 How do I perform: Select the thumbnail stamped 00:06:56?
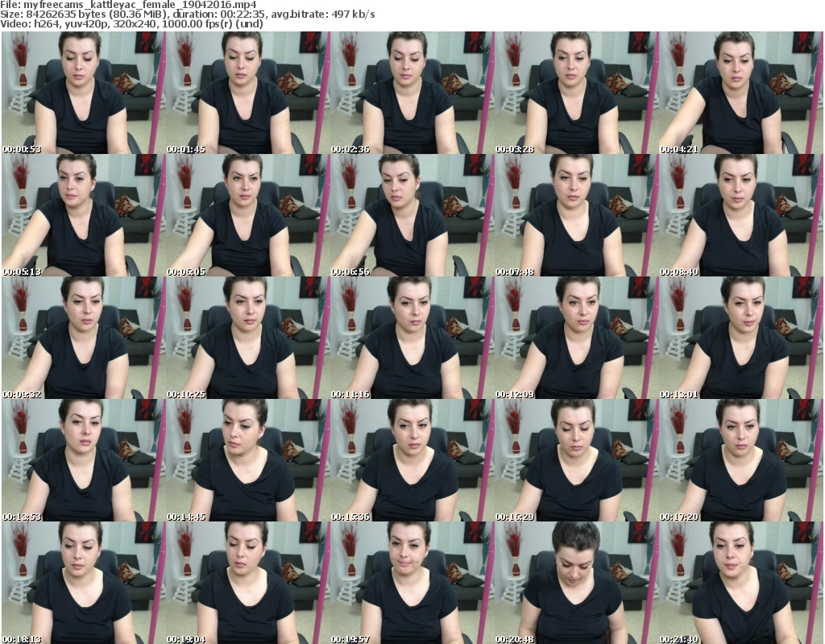click(x=412, y=215)
